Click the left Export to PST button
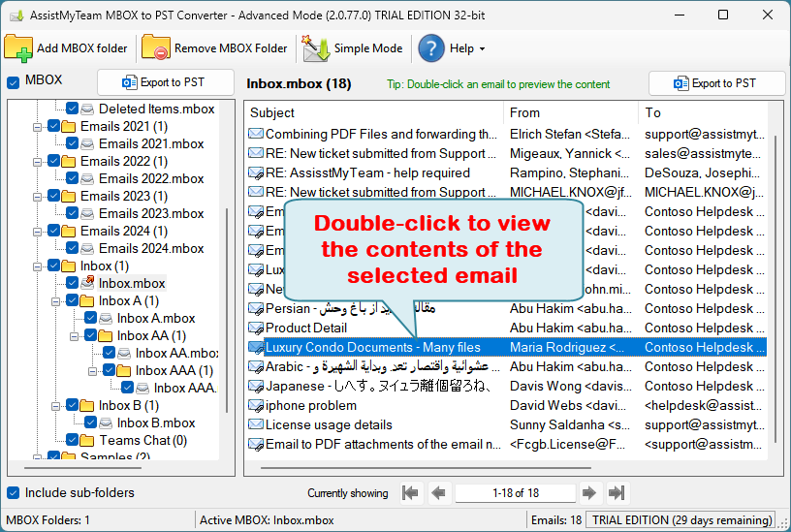This screenshot has width=791, height=532. click(166, 82)
